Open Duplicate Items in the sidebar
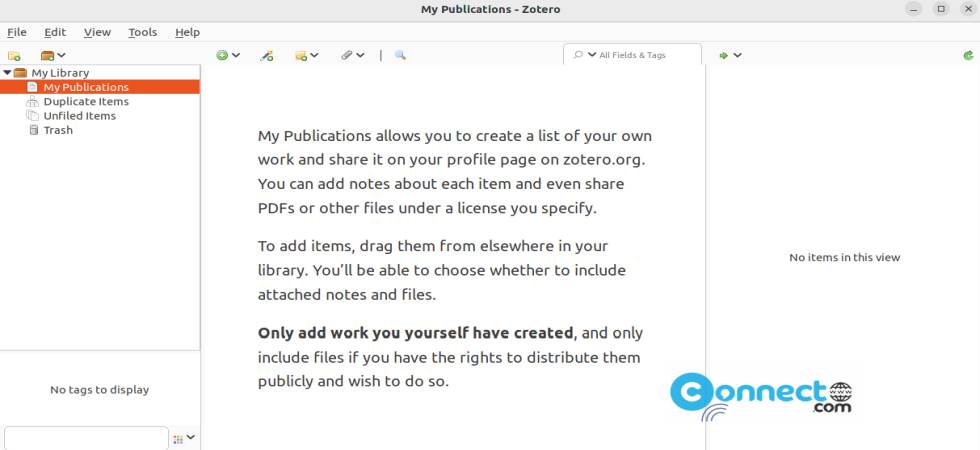The height and width of the screenshot is (450, 980). (86, 101)
